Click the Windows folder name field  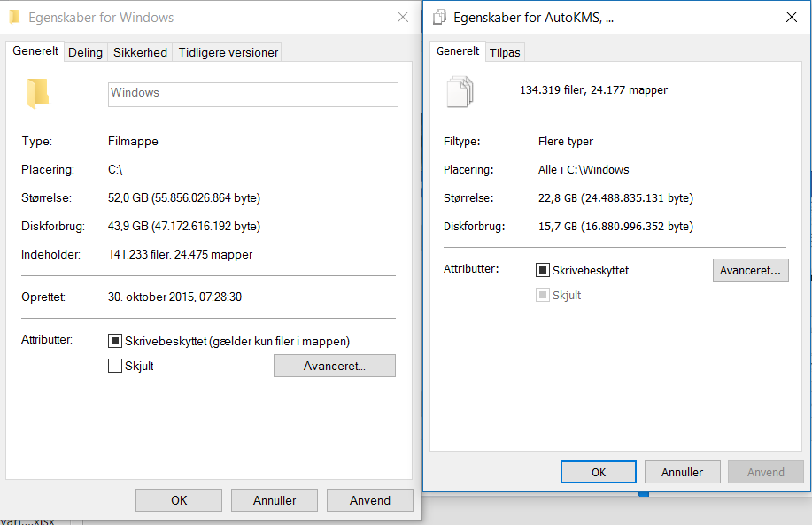[x=252, y=94]
